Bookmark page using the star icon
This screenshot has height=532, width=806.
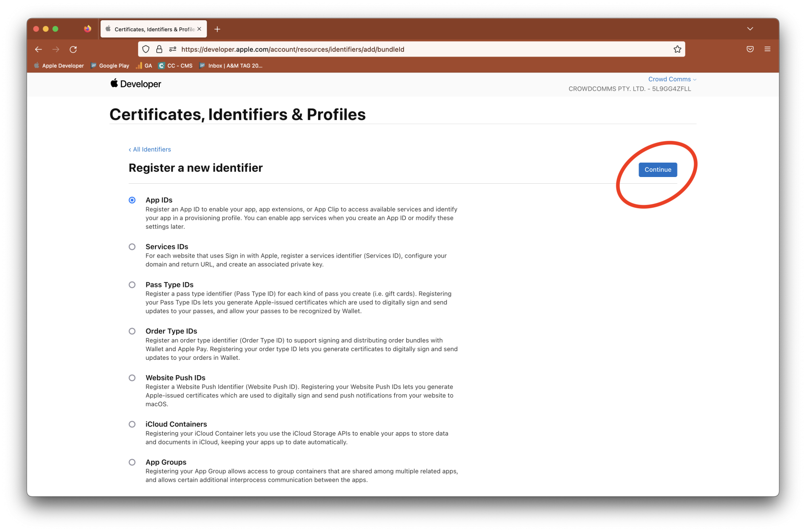pyautogui.click(x=677, y=49)
